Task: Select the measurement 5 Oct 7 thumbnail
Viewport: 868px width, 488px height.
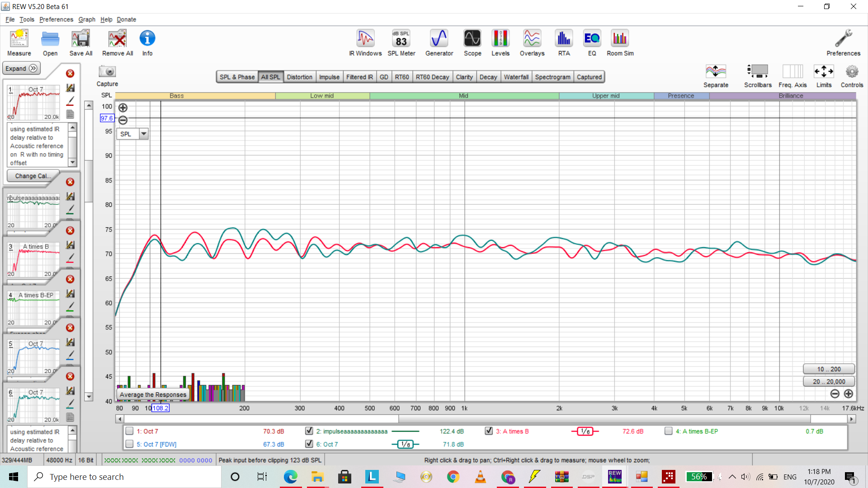Action: point(34,357)
